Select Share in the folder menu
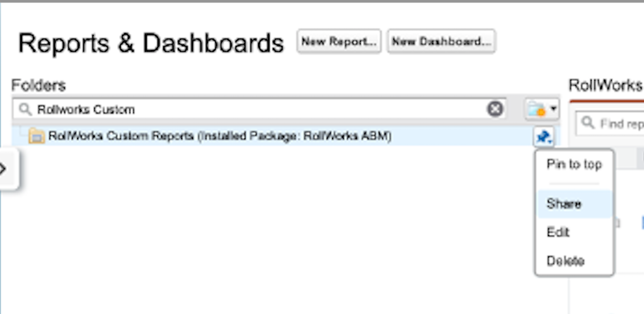The height and width of the screenshot is (314, 644). 564,204
